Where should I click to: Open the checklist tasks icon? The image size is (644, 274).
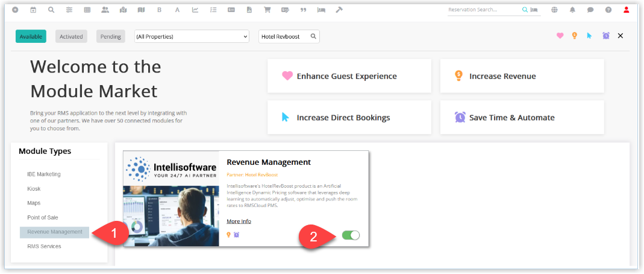pos(213,10)
